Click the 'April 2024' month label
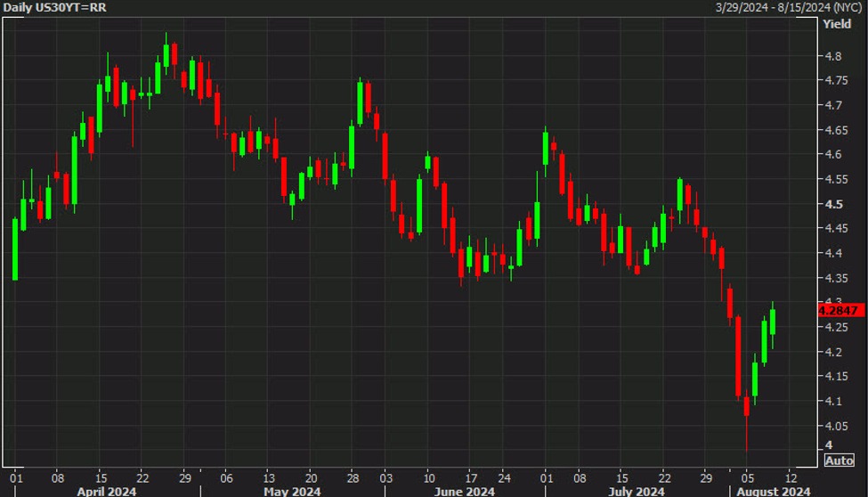 point(106,492)
